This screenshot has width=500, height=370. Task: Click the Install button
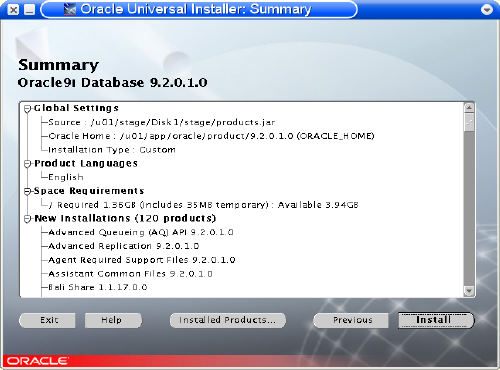[x=436, y=320]
